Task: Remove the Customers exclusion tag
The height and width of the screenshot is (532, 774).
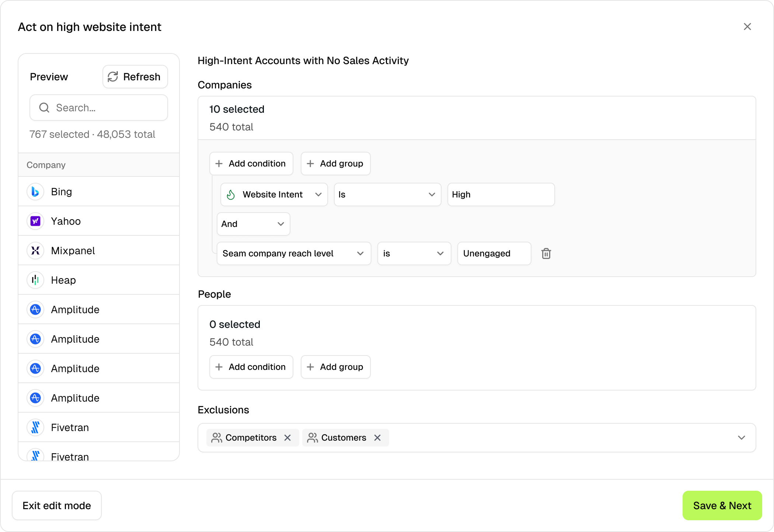Action: (377, 438)
